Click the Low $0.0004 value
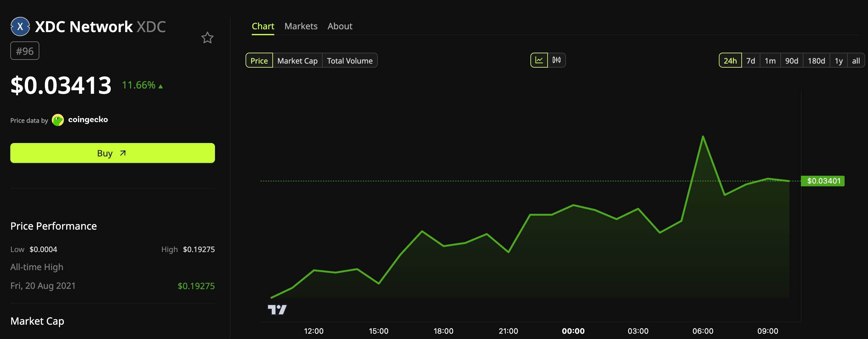 (x=43, y=250)
